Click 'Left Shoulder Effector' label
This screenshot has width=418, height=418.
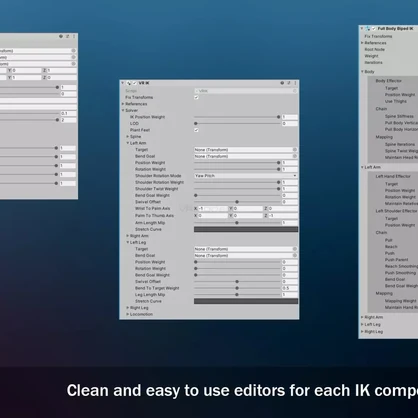pyautogui.click(x=396, y=211)
